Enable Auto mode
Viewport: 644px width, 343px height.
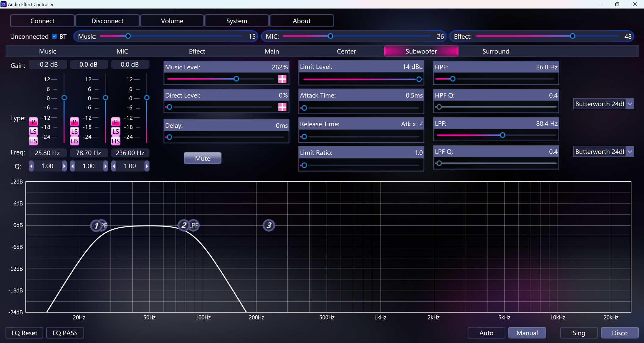[486, 333]
